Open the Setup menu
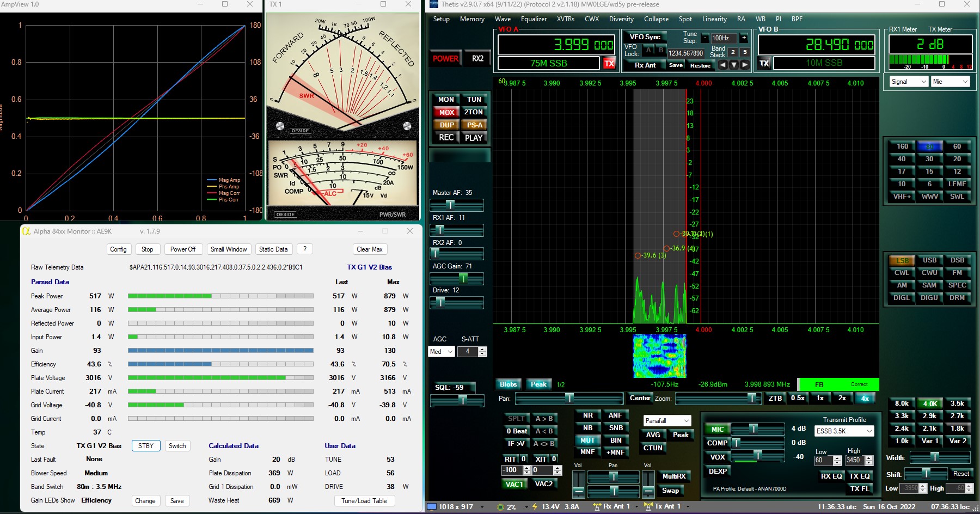Screen dimensions: 980x514 click(x=442, y=19)
